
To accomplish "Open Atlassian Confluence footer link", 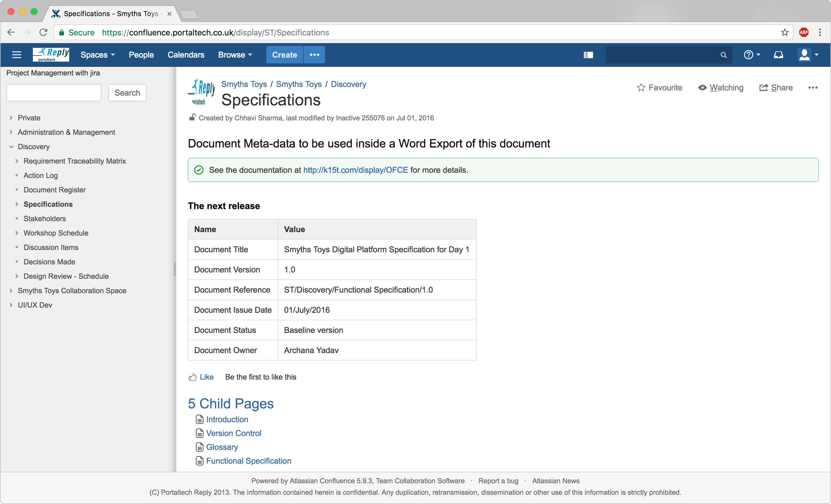I will coord(323,481).
